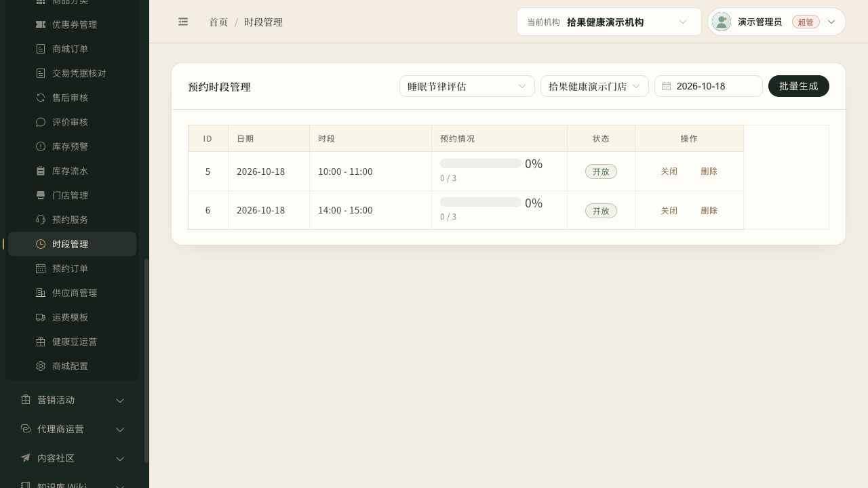Click the coupon management sidebar icon
The height and width of the screenshot is (488, 868).
click(41, 24)
